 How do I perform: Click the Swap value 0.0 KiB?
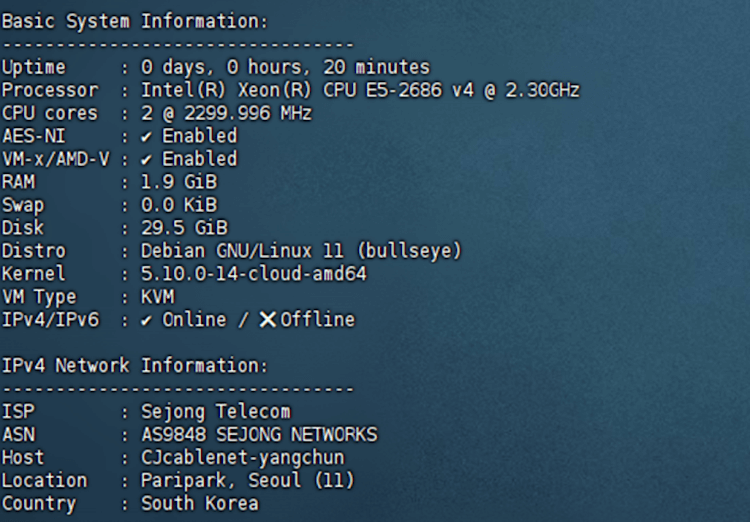[179, 205]
